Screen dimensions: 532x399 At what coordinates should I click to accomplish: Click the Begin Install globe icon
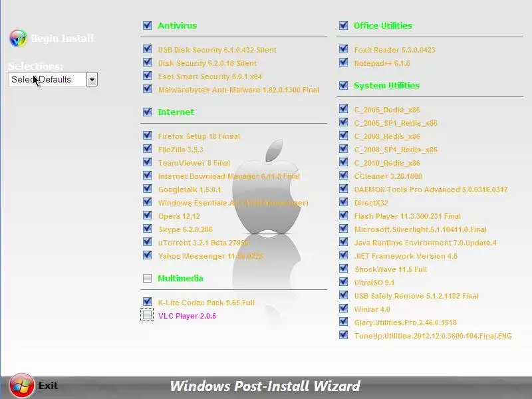[18, 38]
